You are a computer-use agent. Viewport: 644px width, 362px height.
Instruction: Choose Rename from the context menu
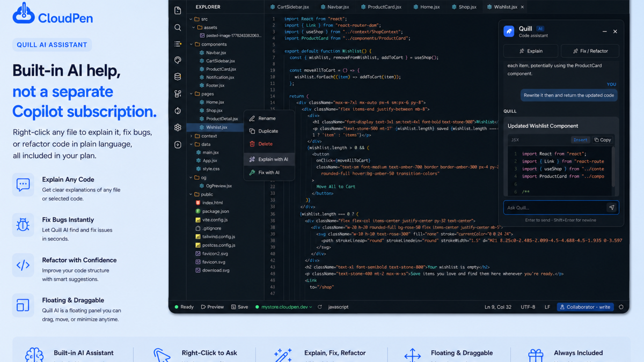point(269,119)
